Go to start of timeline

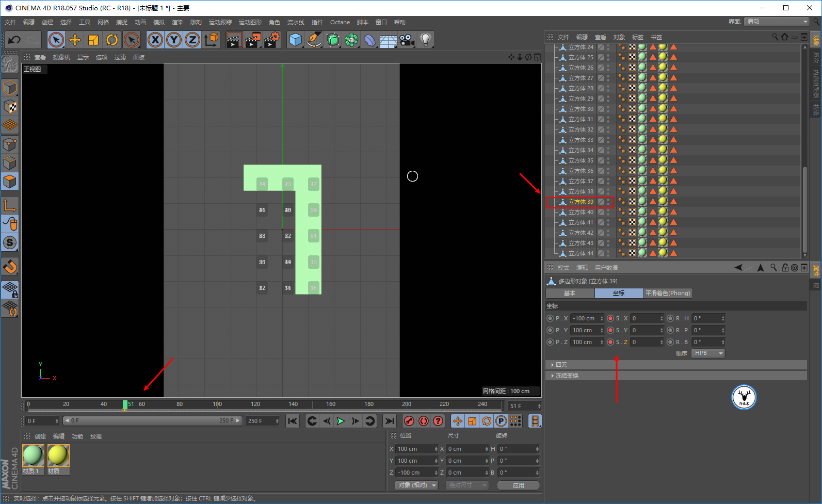(x=293, y=421)
